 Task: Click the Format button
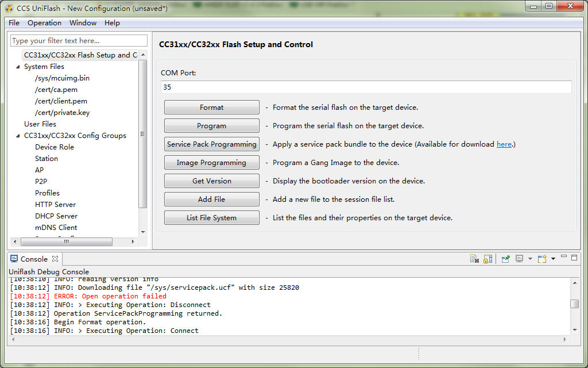pos(211,108)
